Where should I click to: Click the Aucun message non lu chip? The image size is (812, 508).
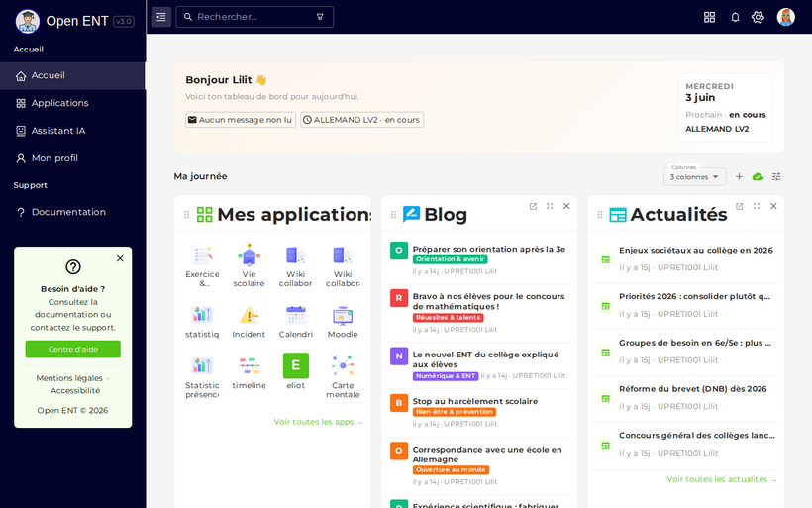pyautogui.click(x=241, y=120)
